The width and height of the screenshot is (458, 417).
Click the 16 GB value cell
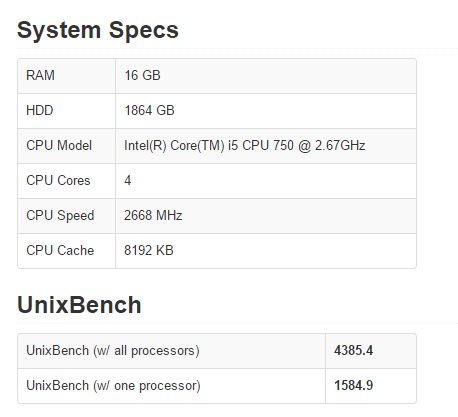coord(266,76)
